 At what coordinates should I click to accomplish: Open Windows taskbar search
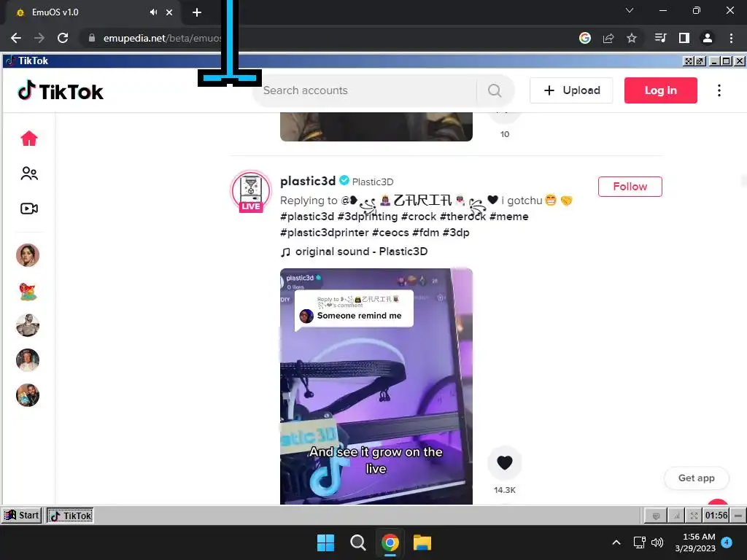coord(357,542)
